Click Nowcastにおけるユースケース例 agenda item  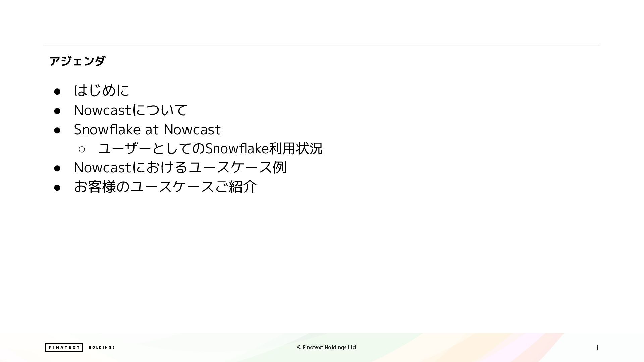coord(180,168)
